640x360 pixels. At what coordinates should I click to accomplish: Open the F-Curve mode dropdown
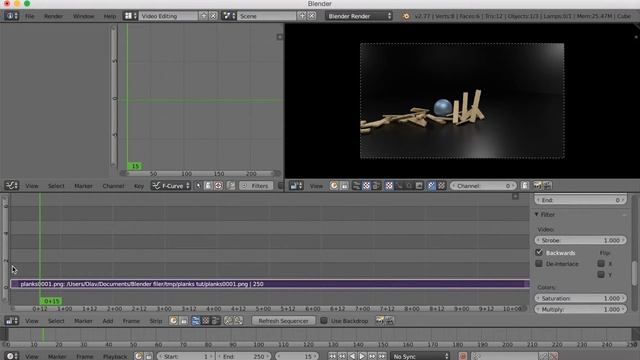click(x=171, y=186)
